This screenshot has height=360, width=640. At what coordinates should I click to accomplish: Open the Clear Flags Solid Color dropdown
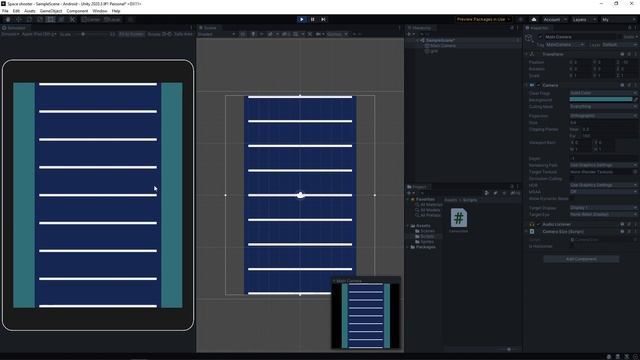(603, 93)
